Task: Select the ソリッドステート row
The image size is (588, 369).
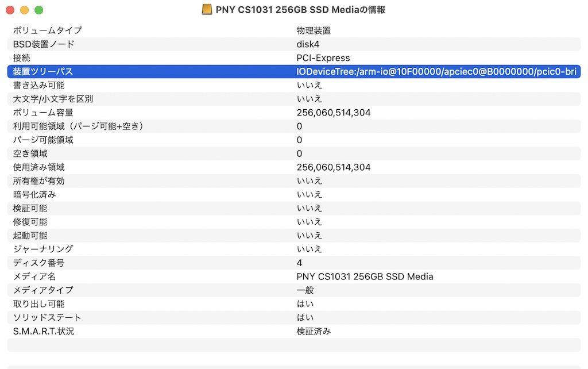Action: tap(294, 318)
